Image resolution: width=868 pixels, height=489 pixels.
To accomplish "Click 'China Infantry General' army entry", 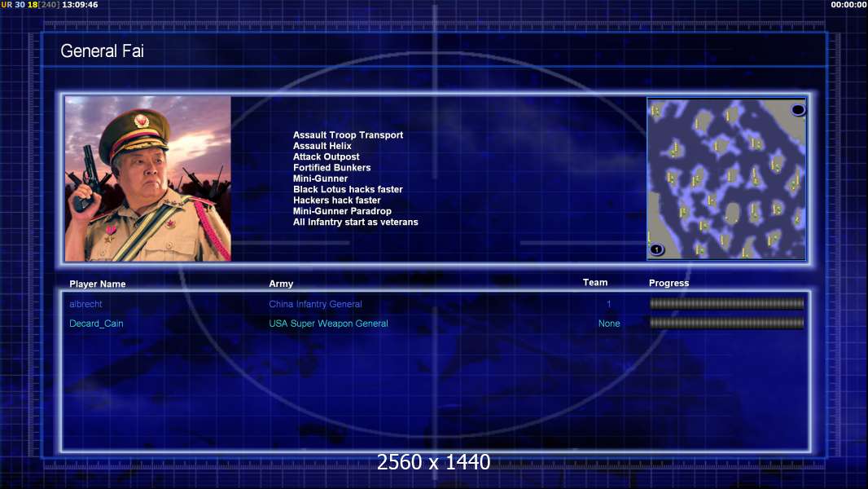I will [x=315, y=304].
